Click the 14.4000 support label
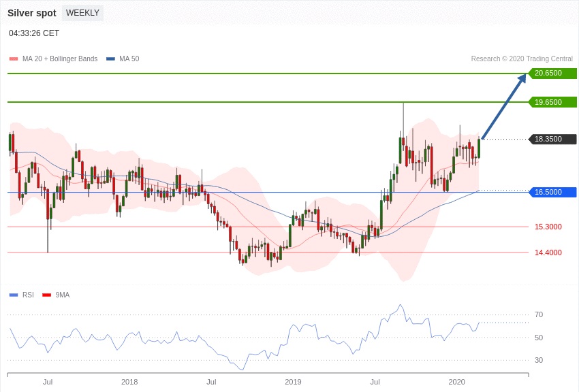This screenshot has height=392, width=579. (x=548, y=252)
